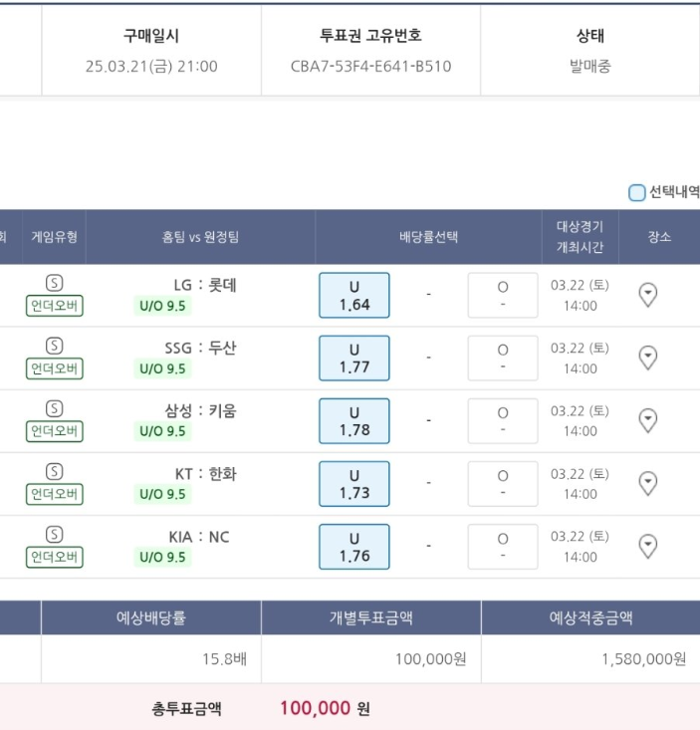Click the S icon in KIA row
The height and width of the screenshot is (730, 700).
click(55, 534)
